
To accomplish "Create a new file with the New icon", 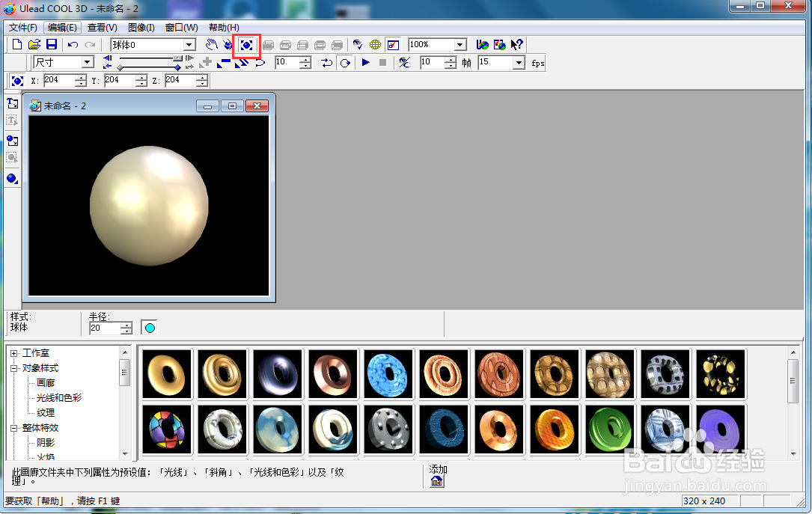I will 16,44.
